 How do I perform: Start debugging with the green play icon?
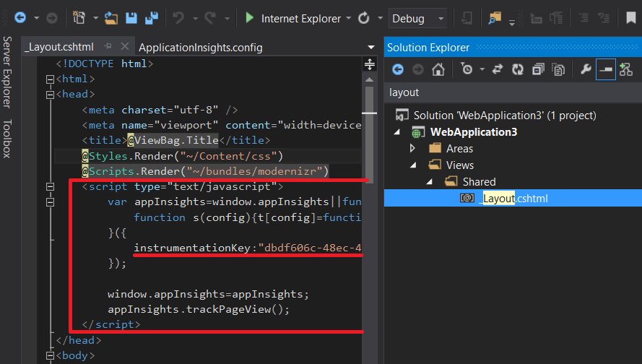pyautogui.click(x=249, y=17)
